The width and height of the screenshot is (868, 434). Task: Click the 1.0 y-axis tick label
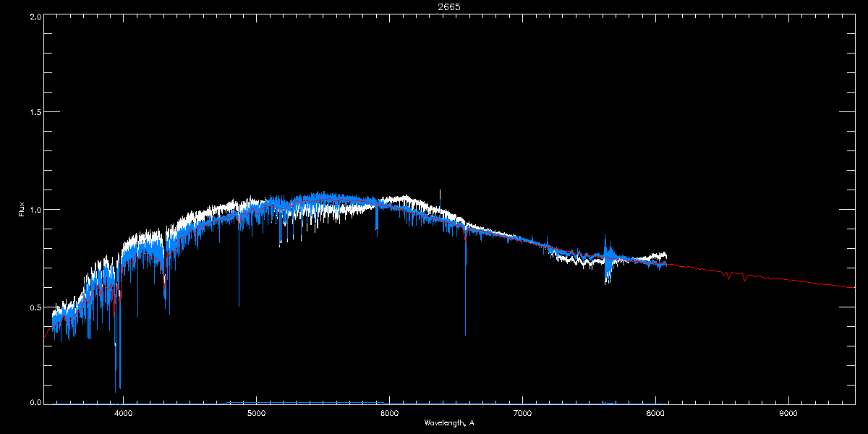click(34, 210)
